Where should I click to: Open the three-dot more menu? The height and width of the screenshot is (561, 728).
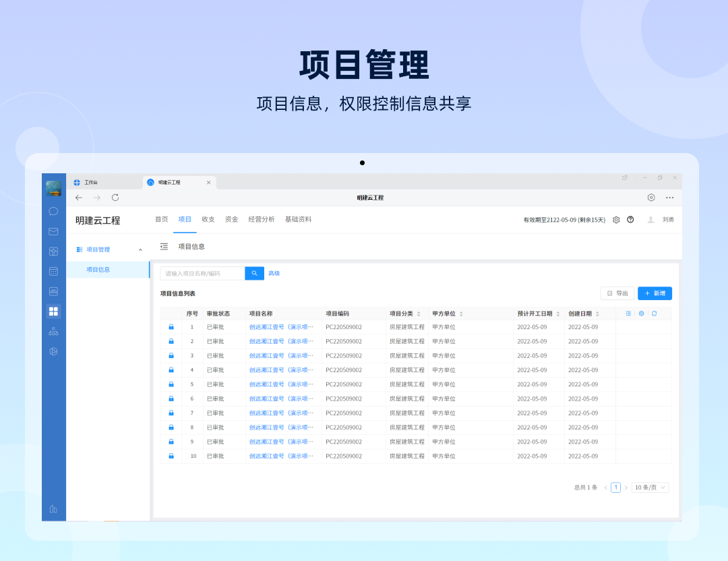click(669, 198)
